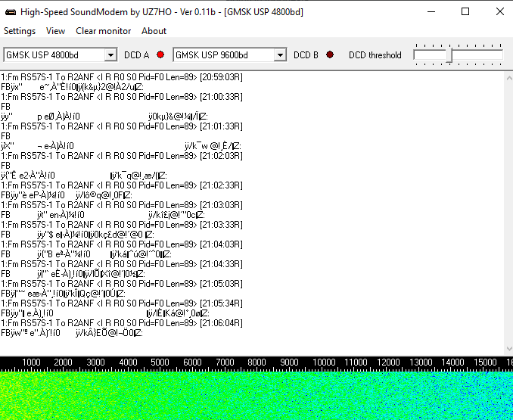Click the DCD B dark red indicator
513x420 pixels.
[330, 54]
